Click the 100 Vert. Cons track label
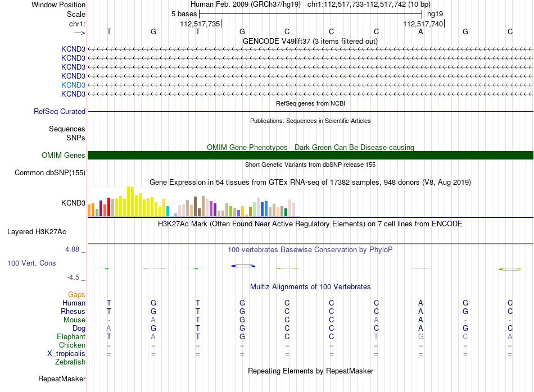534x392 pixels. pyautogui.click(x=31, y=263)
